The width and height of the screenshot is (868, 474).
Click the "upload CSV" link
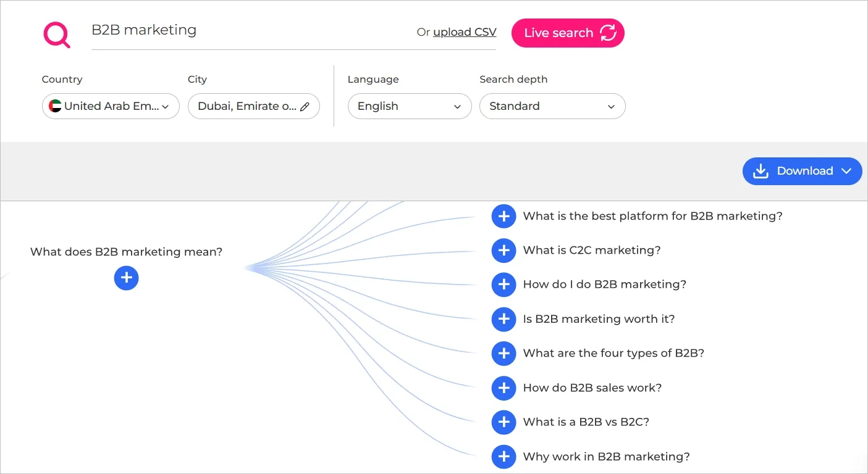465,32
